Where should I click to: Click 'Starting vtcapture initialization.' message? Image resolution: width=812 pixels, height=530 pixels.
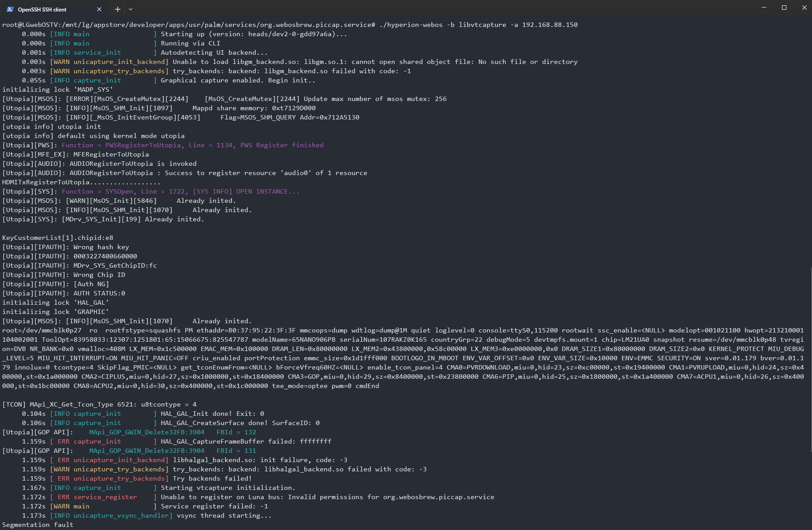pyautogui.click(x=228, y=488)
